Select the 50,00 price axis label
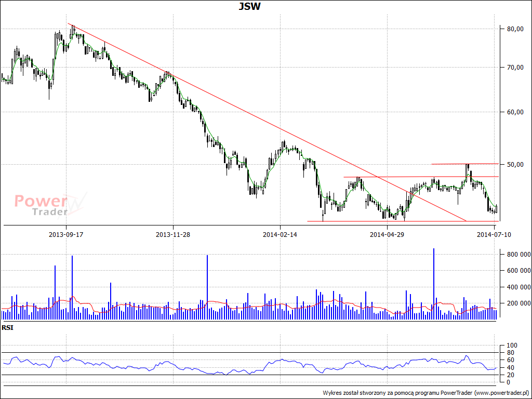This screenshot has height=399, width=532. (515, 165)
